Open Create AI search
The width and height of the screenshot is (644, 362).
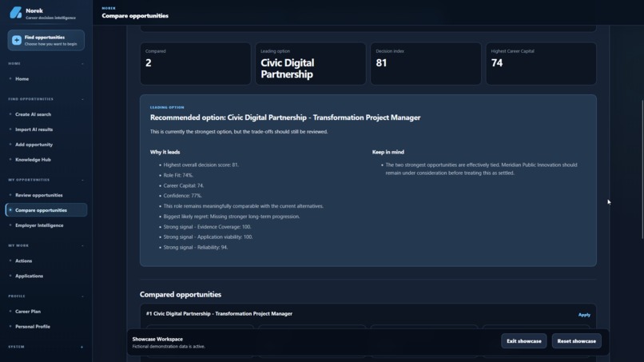coord(46,114)
